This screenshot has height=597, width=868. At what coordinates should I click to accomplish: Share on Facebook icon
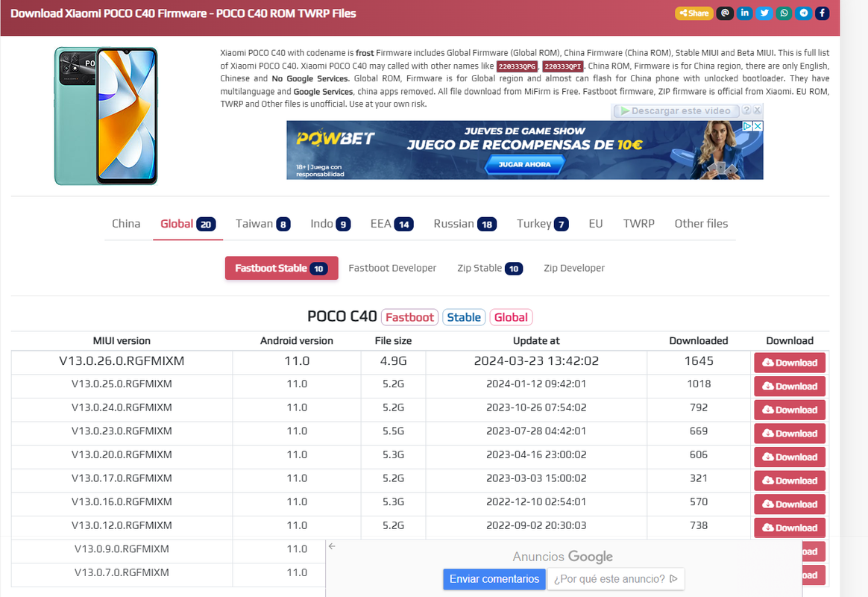click(822, 13)
